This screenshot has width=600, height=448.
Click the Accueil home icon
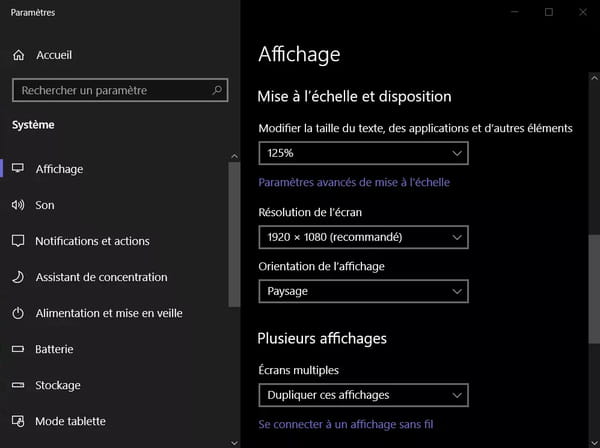click(x=18, y=55)
